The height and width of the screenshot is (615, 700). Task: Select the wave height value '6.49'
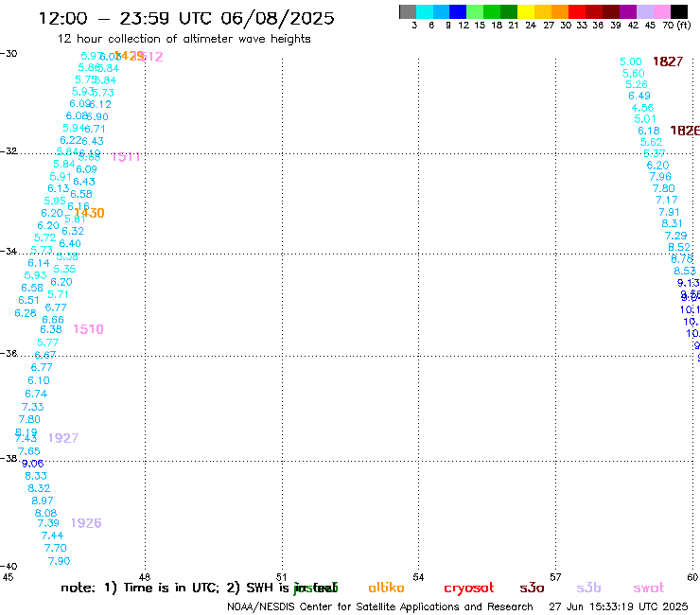pyautogui.click(x=639, y=96)
